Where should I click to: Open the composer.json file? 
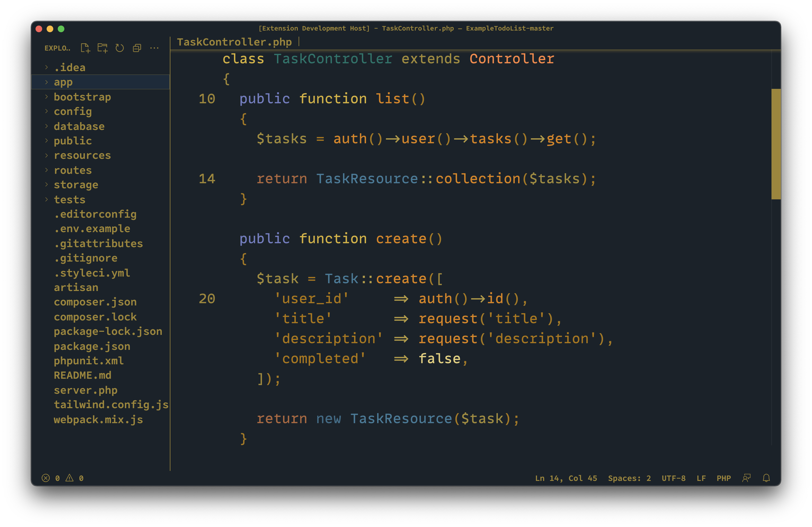pyautogui.click(x=95, y=302)
